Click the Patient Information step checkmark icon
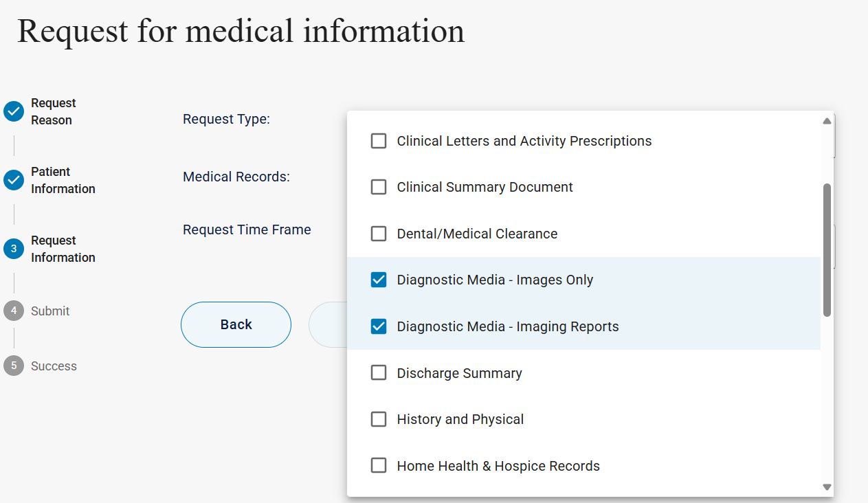The height and width of the screenshot is (503, 868). tap(14, 180)
